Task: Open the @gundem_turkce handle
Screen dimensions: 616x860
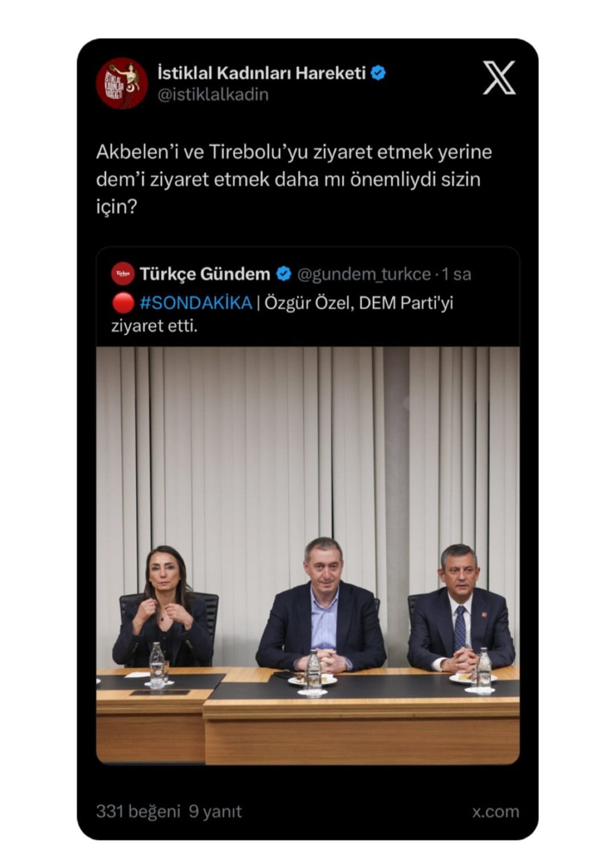Action: click(364, 274)
